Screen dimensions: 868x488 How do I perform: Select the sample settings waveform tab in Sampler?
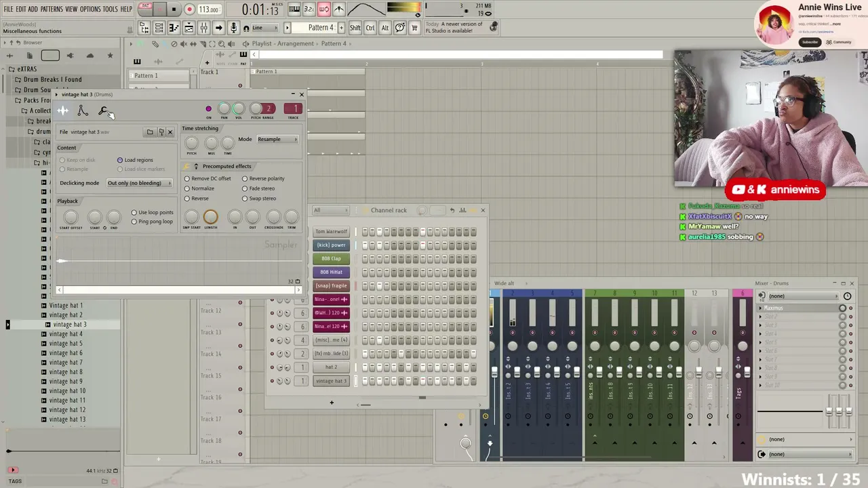pos(63,111)
